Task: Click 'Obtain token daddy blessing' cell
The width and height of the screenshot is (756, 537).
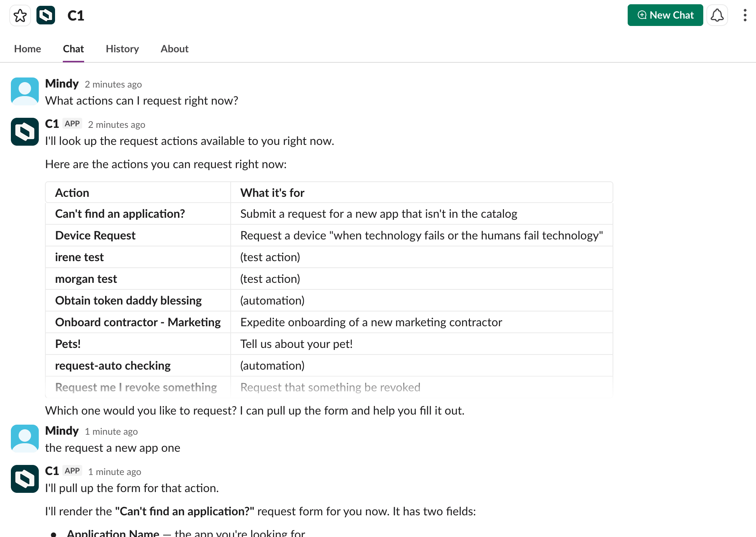Action: pyautogui.click(x=138, y=300)
